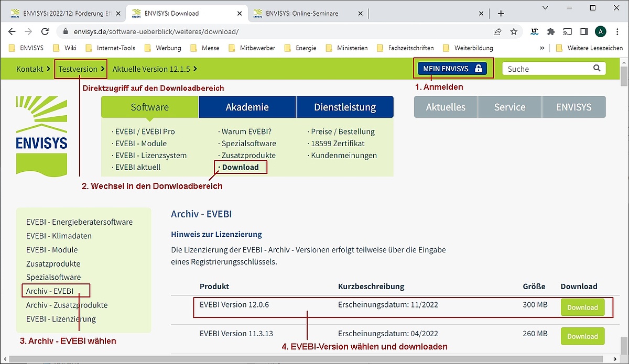This screenshot has width=629, height=364.
Task: Download EVEBI Version 11.3.13
Action: tap(583, 336)
